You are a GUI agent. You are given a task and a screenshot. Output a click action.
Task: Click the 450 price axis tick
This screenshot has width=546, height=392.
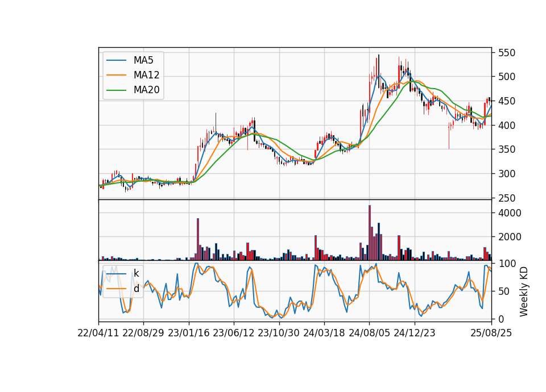click(507, 101)
